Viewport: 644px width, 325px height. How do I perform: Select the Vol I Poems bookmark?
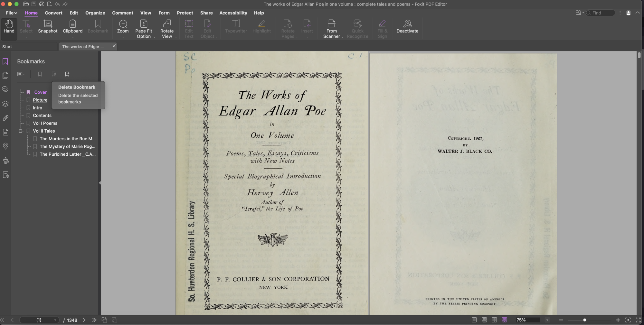pyautogui.click(x=45, y=123)
